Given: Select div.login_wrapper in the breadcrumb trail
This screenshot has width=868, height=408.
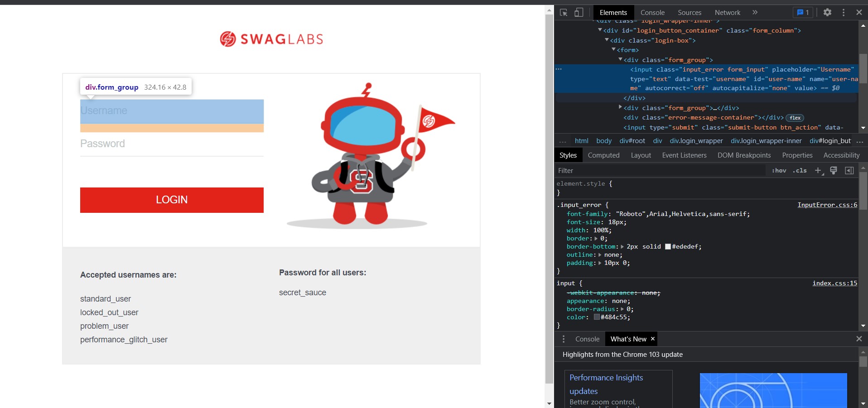Looking at the screenshot, I should pos(696,141).
